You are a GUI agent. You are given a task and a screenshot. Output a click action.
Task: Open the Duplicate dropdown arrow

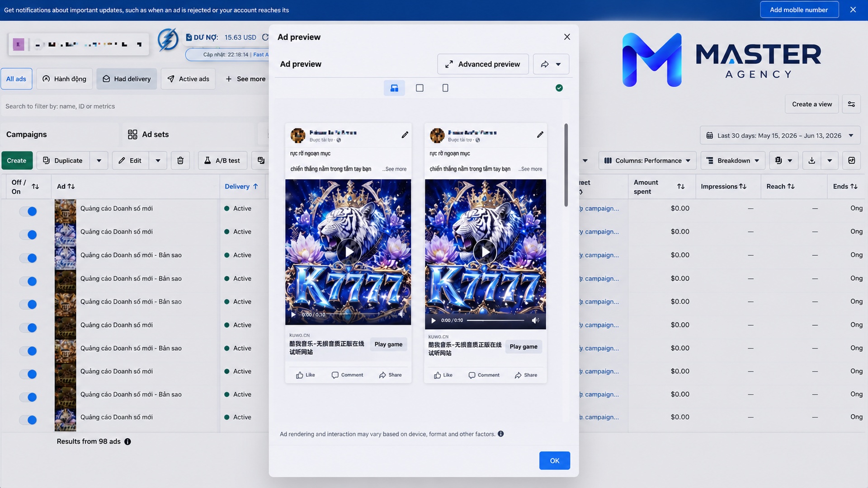[99, 160]
